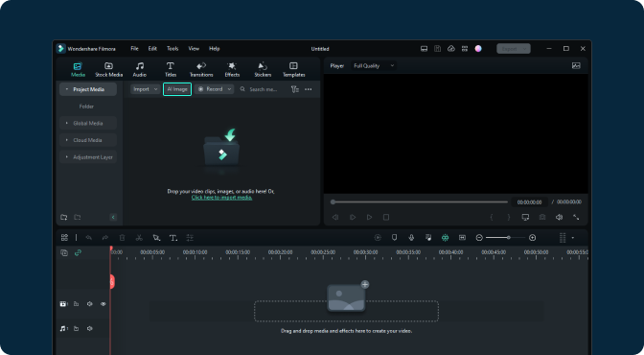Click the AI Image button

177,89
